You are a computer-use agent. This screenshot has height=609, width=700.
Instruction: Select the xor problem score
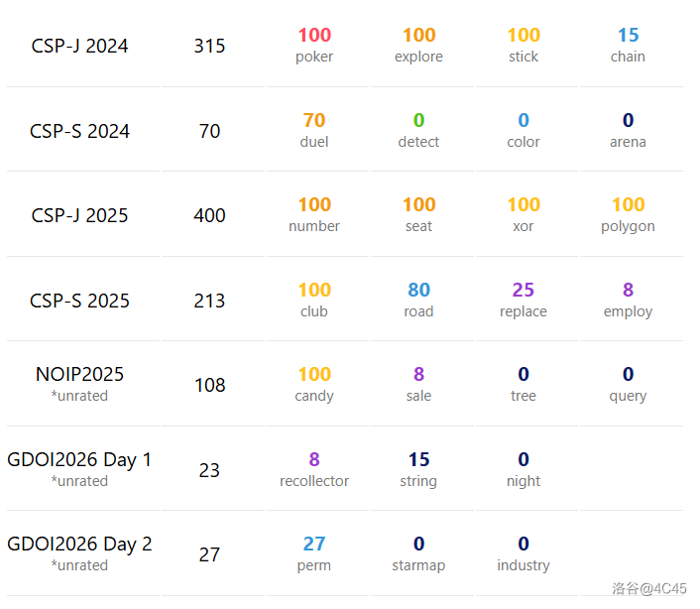(x=524, y=205)
